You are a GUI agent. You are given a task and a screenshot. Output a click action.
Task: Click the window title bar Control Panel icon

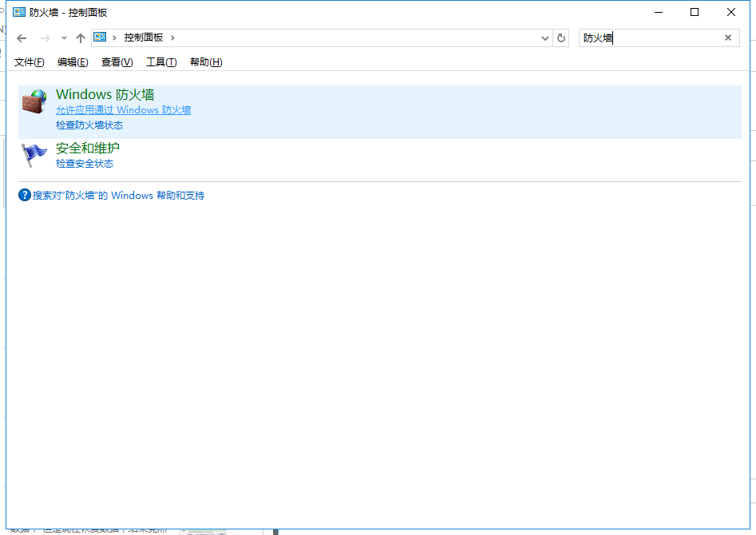point(19,12)
